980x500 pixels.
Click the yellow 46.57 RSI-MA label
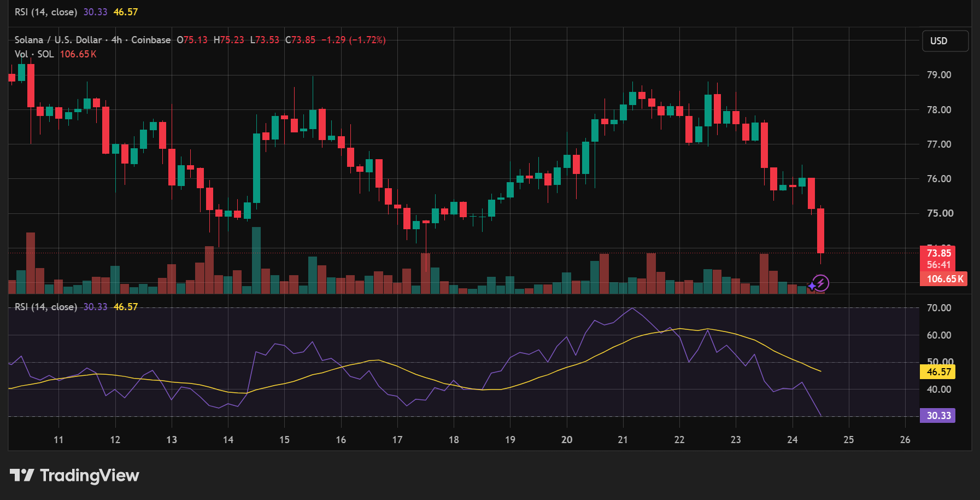click(938, 372)
